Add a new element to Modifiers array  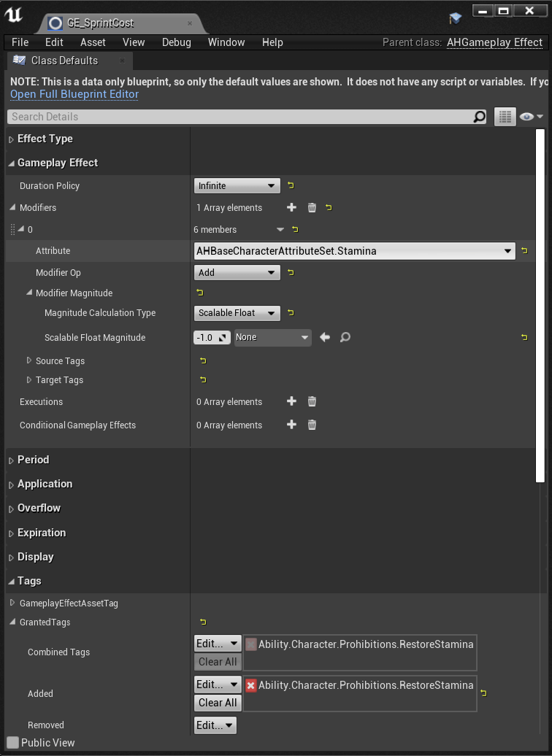coord(291,208)
